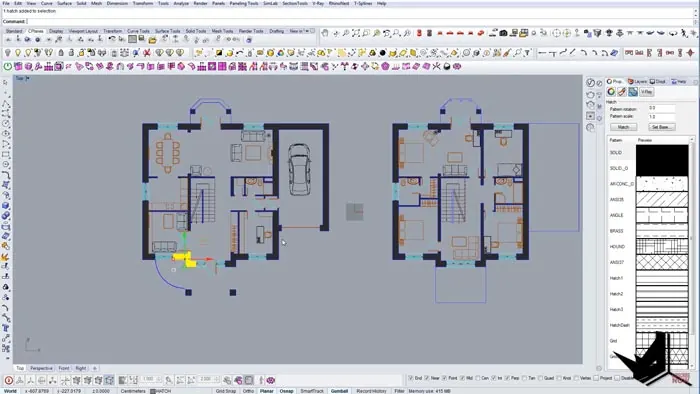This screenshot has width=700, height=394.
Task: Open the Centimeters units field in status bar
Action: coord(133,391)
